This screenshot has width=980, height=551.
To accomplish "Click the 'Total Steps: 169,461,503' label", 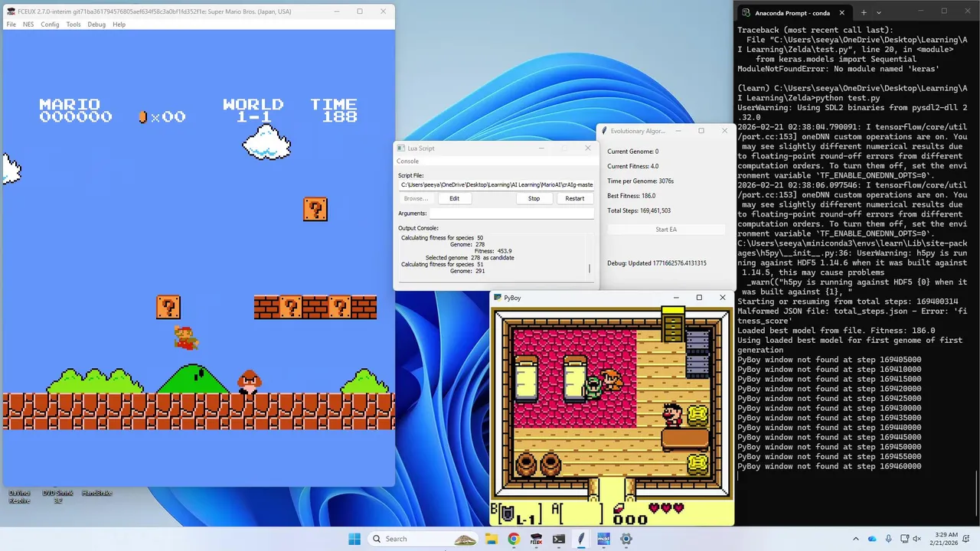I will (639, 210).
